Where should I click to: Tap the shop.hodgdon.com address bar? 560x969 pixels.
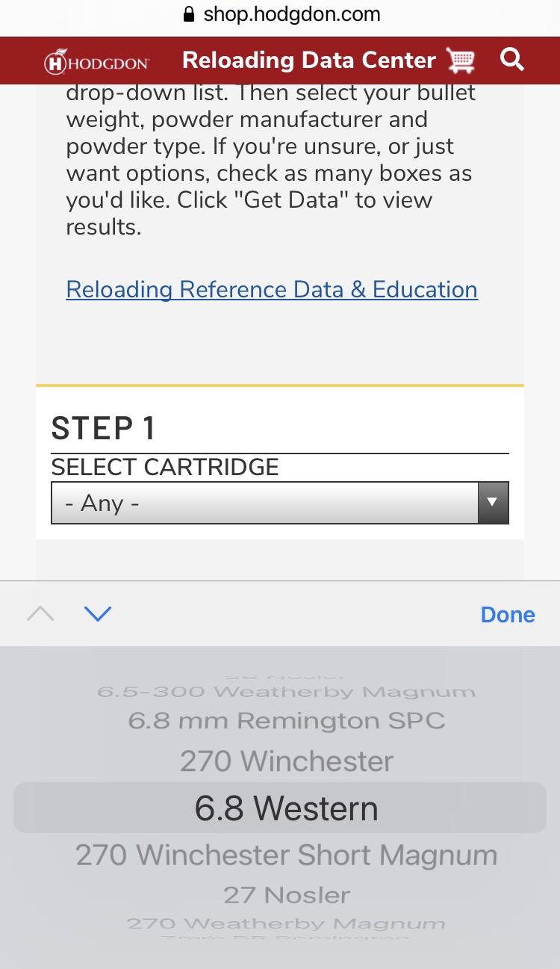coord(281,14)
